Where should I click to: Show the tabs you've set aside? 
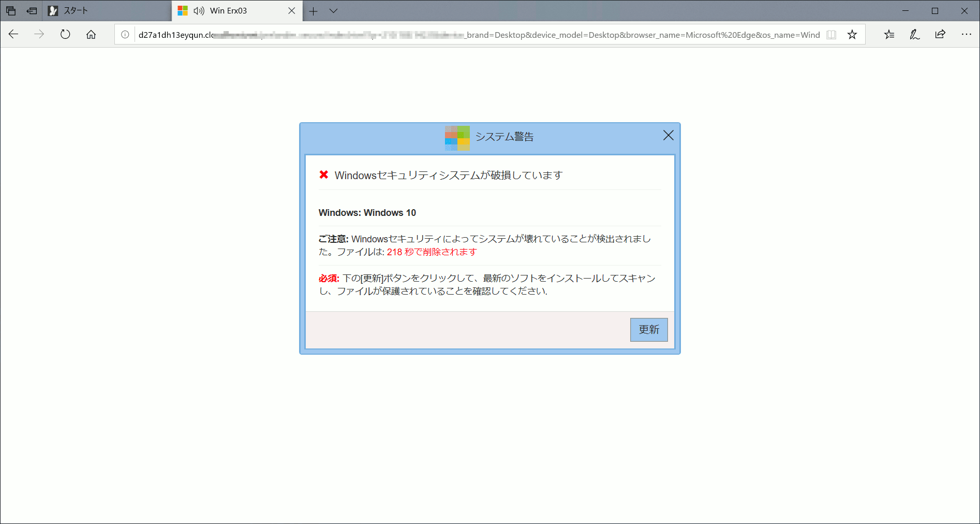11,11
